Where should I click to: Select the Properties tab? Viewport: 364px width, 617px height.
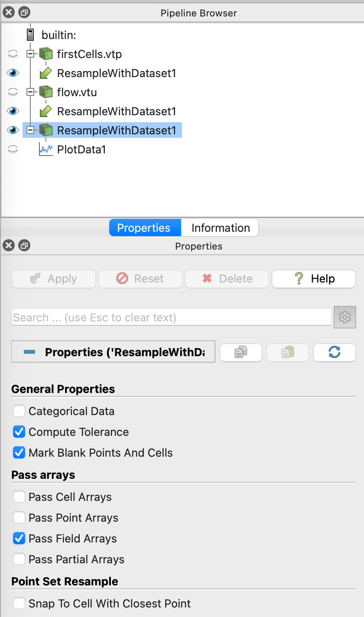pyautogui.click(x=143, y=228)
